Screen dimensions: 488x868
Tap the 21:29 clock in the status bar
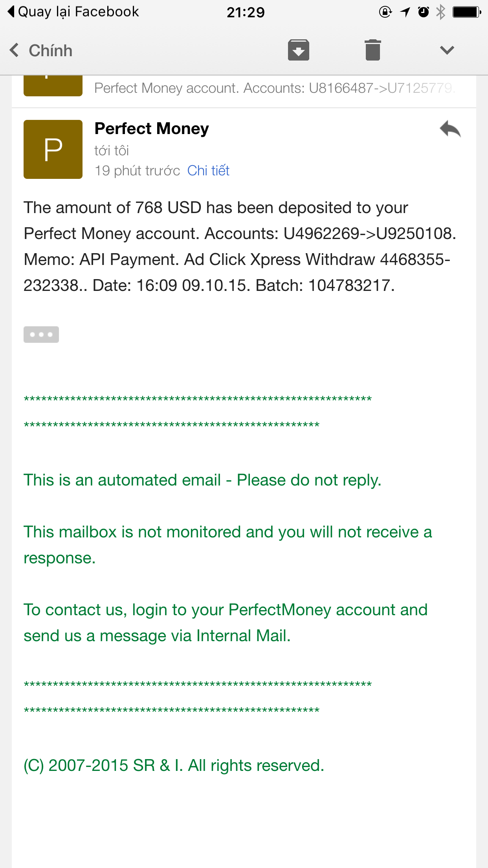click(246, 13)
